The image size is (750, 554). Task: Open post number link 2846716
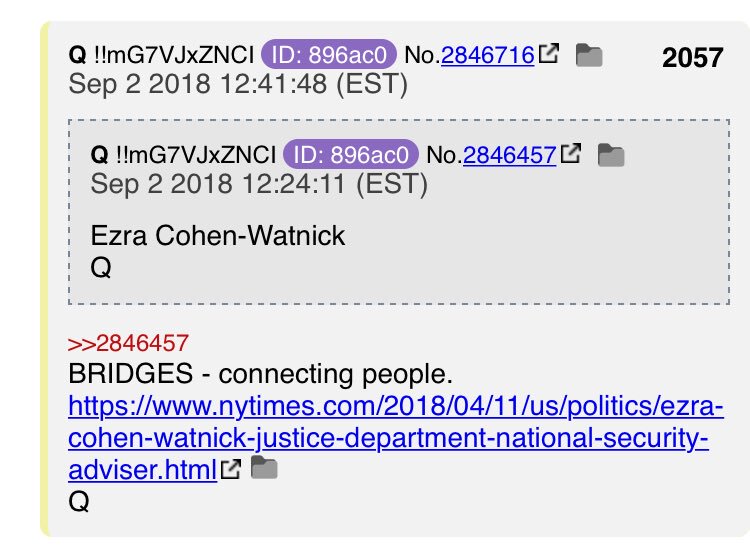point(487,55)
